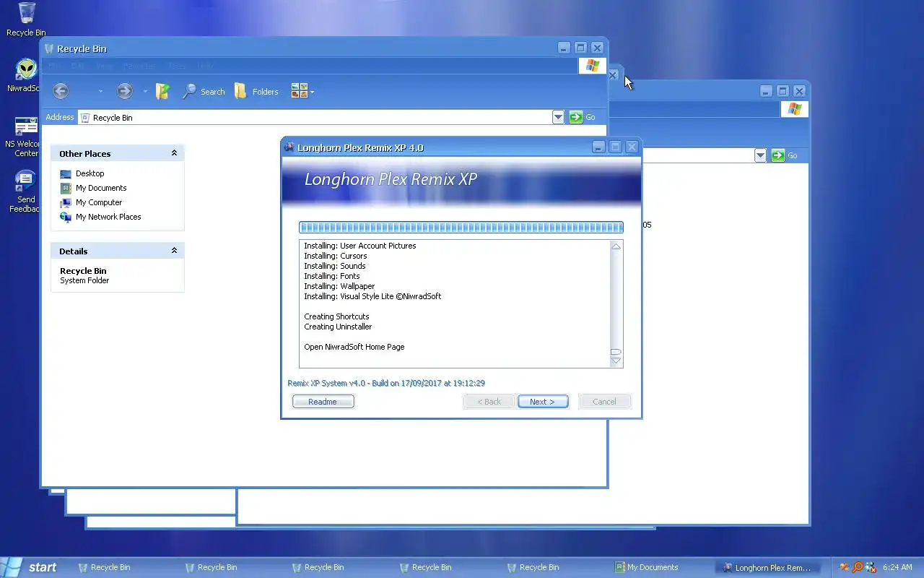Click the green Go arrow beside Recycle Bin address
Image resolution: width=924 pixels, height=578 pixels.
pos(575,117)
